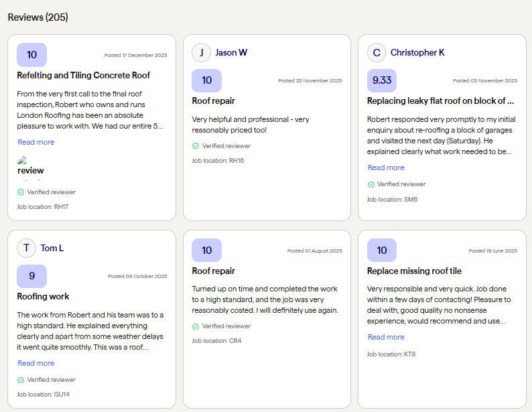Click the 9 score badge on Tom L's review
532x412 pixels.
click(x=31, y=276)
